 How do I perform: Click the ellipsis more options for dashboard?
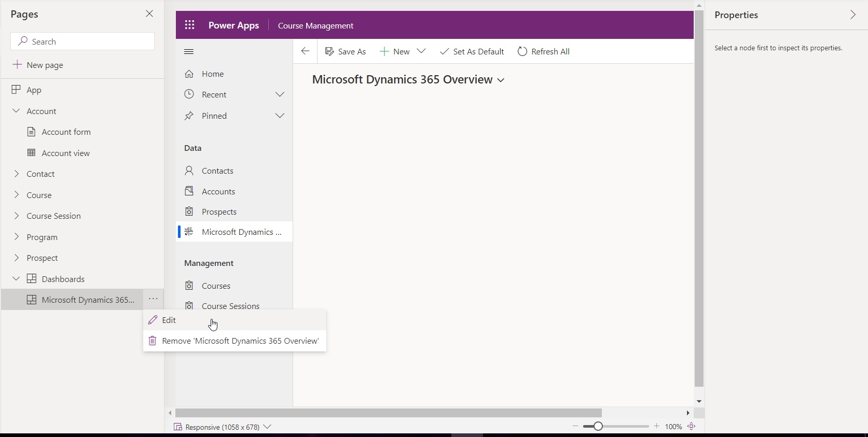[x=153, y=299]
